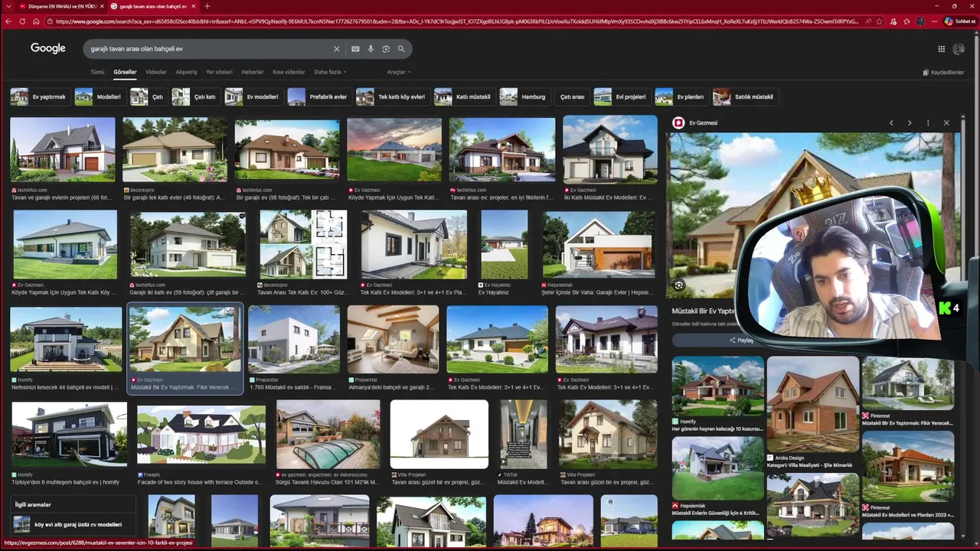Go to the Google logo homepage

47,48
